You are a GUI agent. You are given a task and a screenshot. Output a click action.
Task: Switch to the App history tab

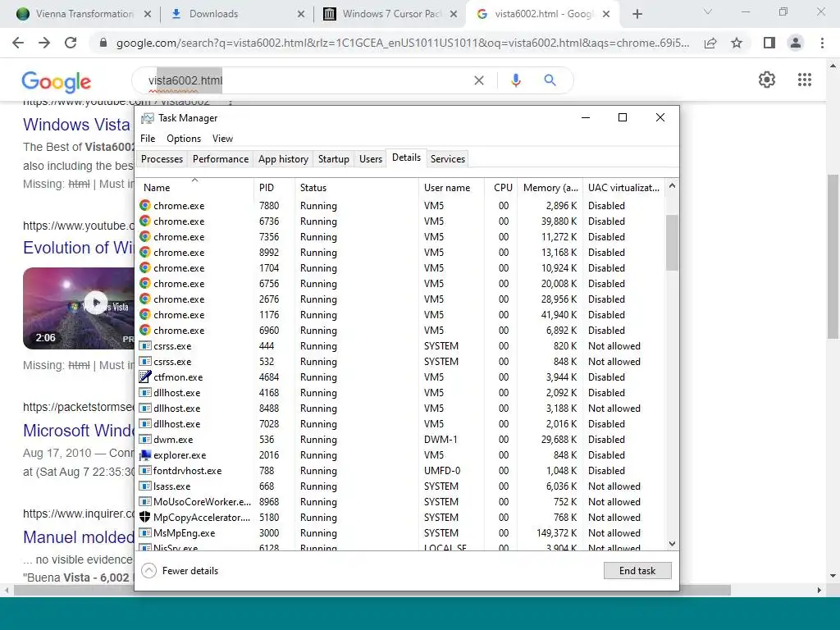click(x=283, y=158)
